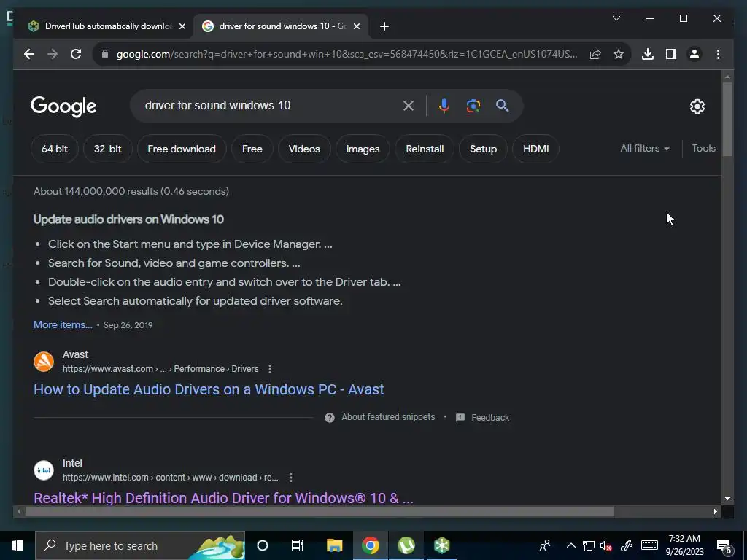
Task: Open Google quick settings gear
Action: coord(697,106)
